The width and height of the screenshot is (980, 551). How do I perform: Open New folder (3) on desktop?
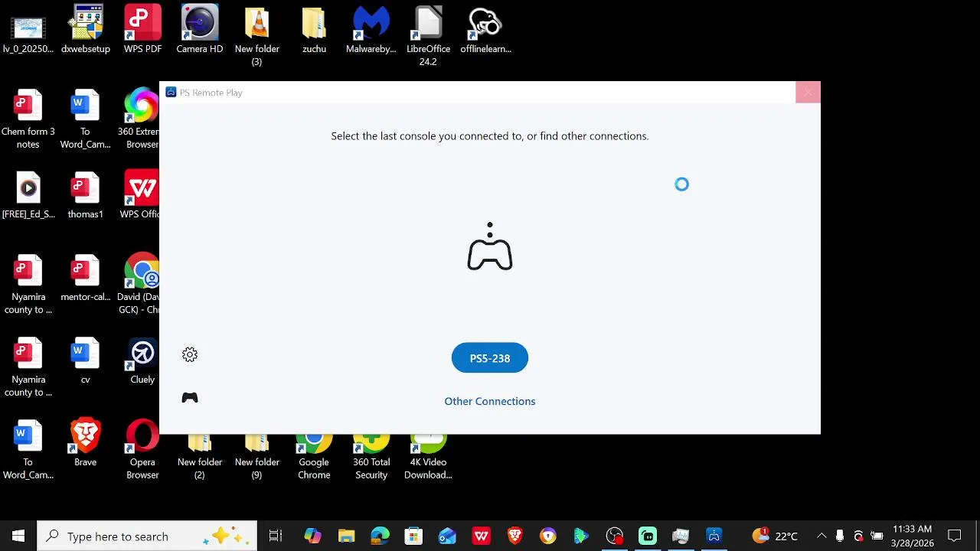click(257, 35)
